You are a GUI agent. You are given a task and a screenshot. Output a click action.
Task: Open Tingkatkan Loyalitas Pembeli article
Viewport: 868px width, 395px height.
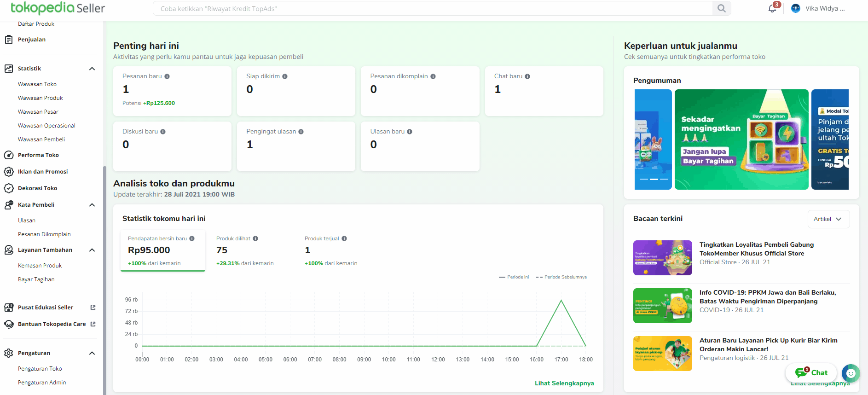point(757,249)
